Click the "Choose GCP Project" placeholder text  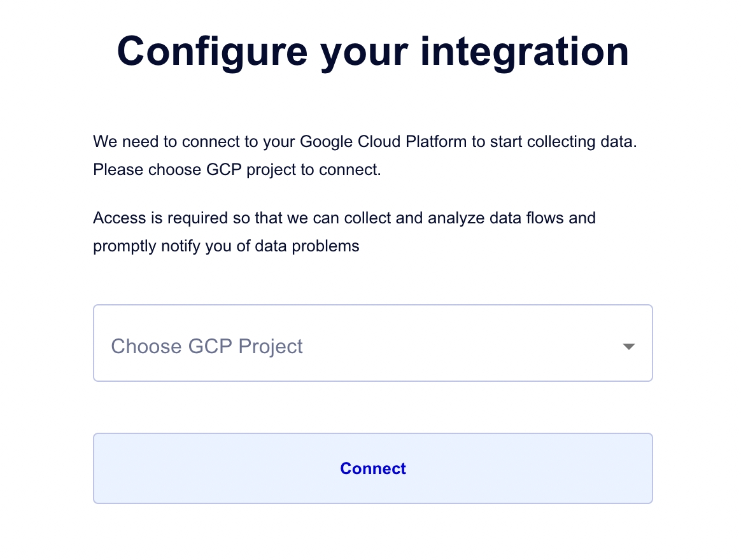pyautogui.click(x=207, y=347)
